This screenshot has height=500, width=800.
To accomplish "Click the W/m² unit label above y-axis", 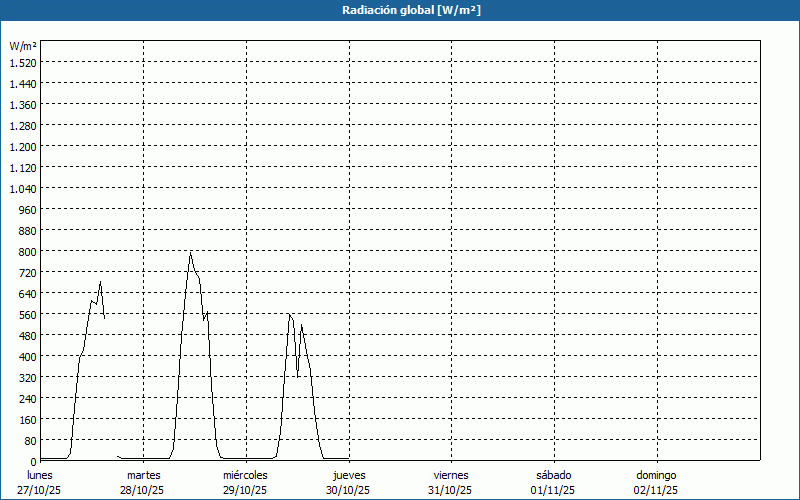I will pyautogui.click(x=23, y=46).
